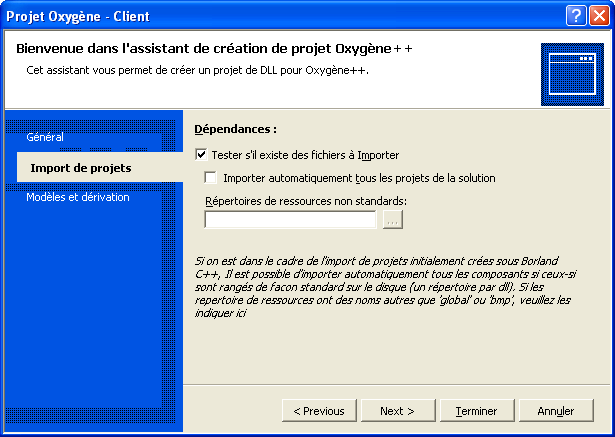Click the italic Borland C++ explanation text
The width and height of the screenshot is (615, 437).
coord(386,287)
